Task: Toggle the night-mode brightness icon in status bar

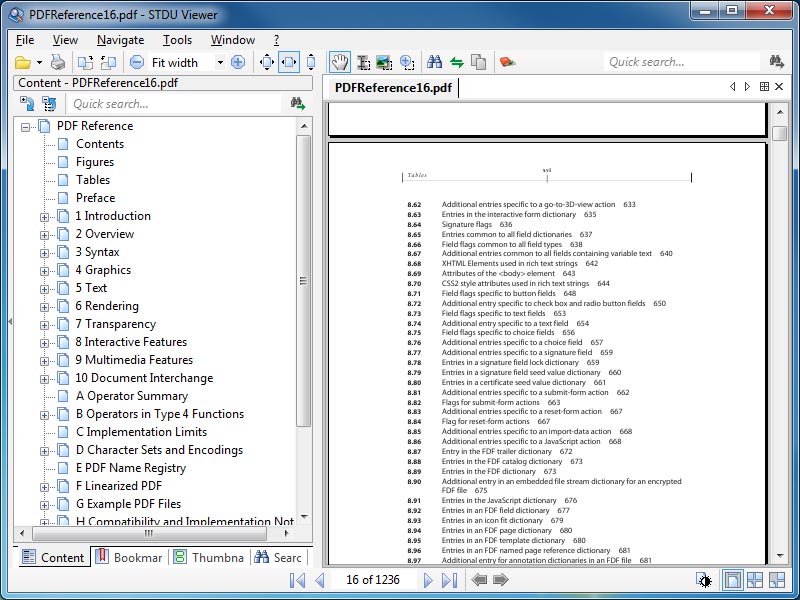Action: 706,579
